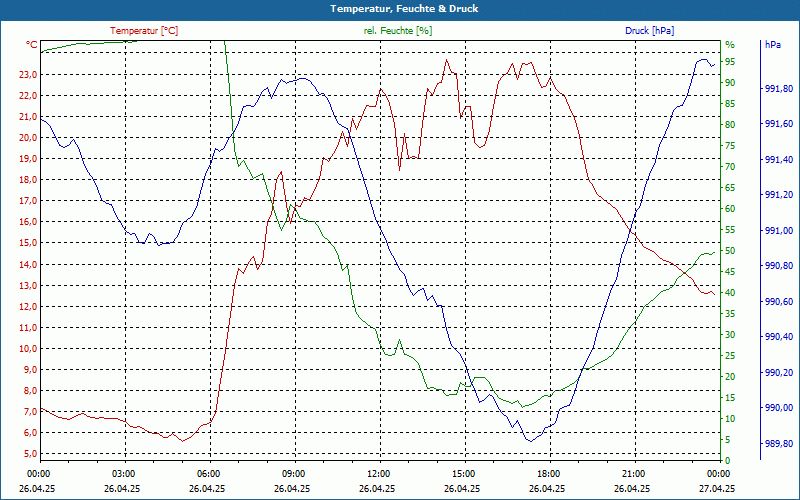Select the green 'rel. Feuchte [%]' legend label
Screen dimensions: 800x500
coord(397,31)
